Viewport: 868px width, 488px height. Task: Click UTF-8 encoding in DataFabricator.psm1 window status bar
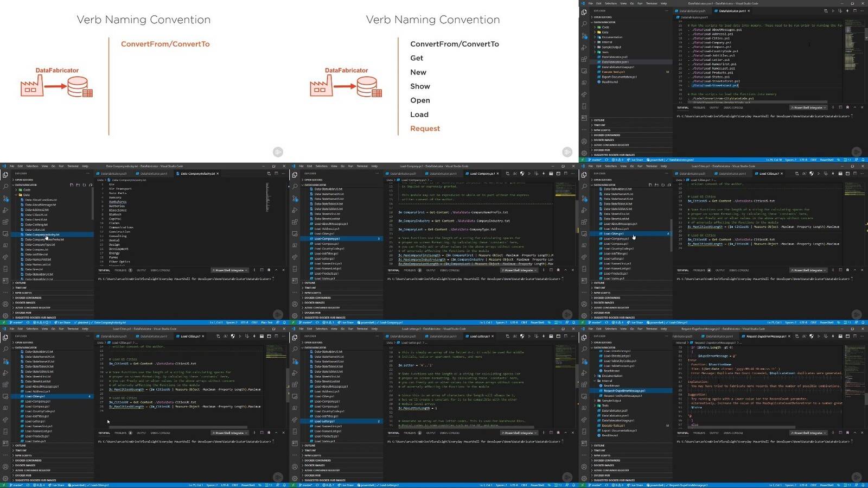point(803,160)
